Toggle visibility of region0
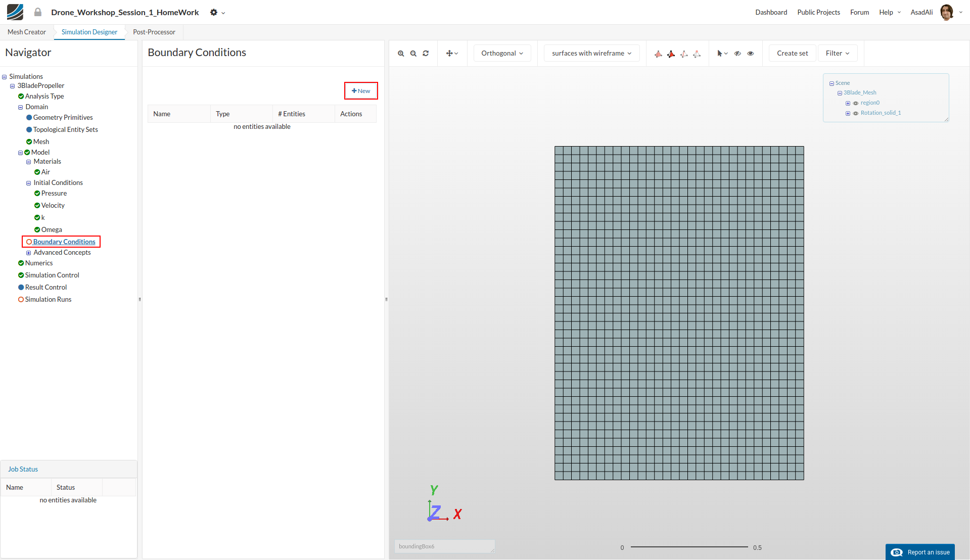970x560 pixels. pyautogui.click(x=856, y=103)
